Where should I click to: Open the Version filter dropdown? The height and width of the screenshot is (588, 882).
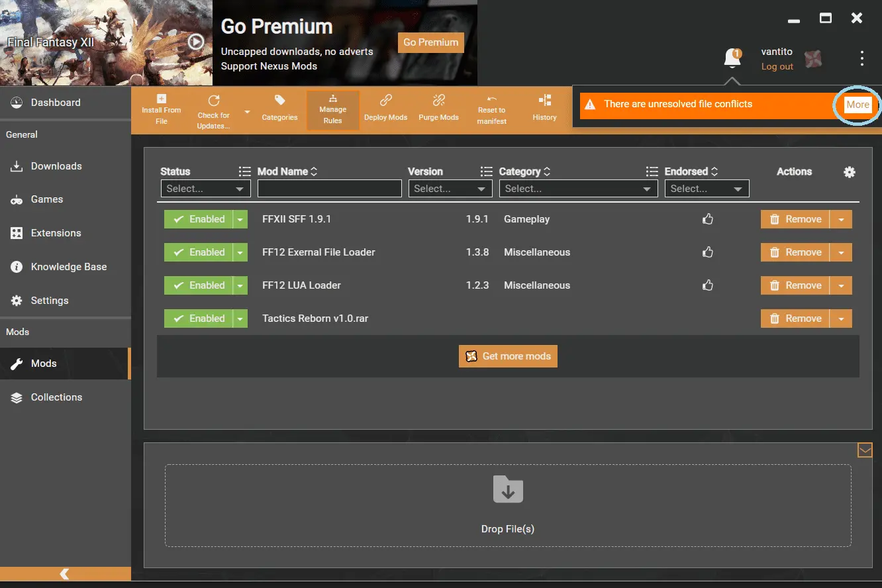(450, 189)
